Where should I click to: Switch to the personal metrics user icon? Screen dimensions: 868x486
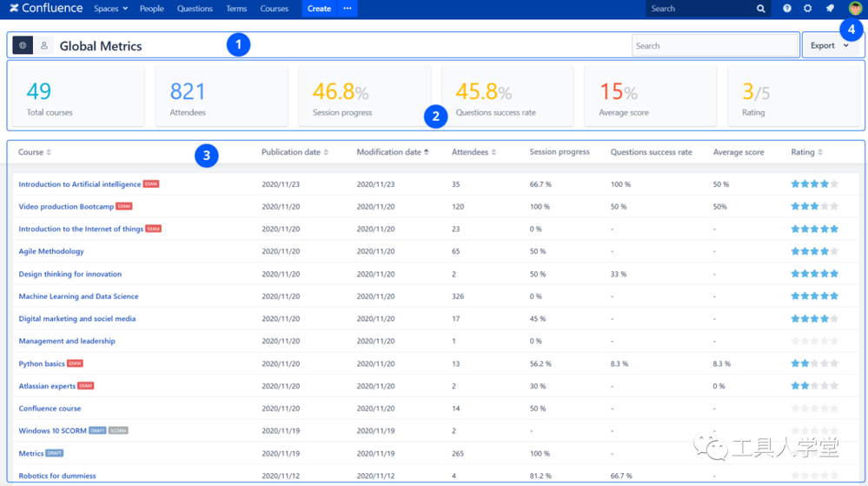[43, 45]
